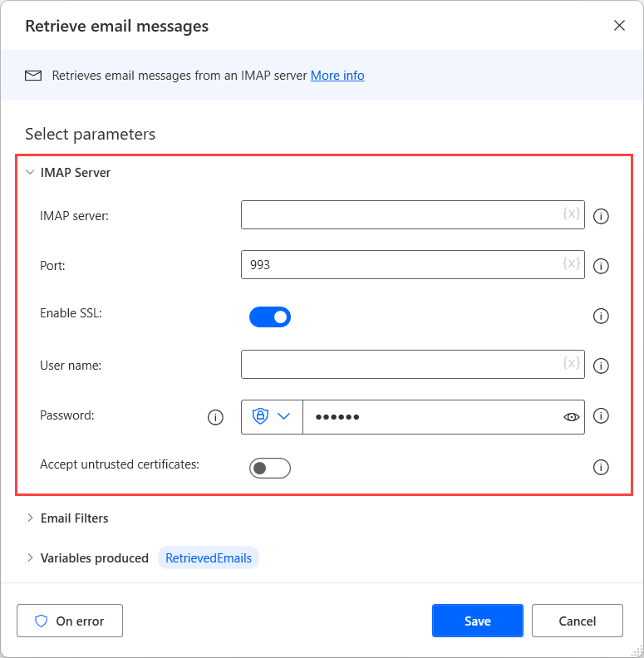
Task: Open the More info link
Action: [x=337, y=76]
